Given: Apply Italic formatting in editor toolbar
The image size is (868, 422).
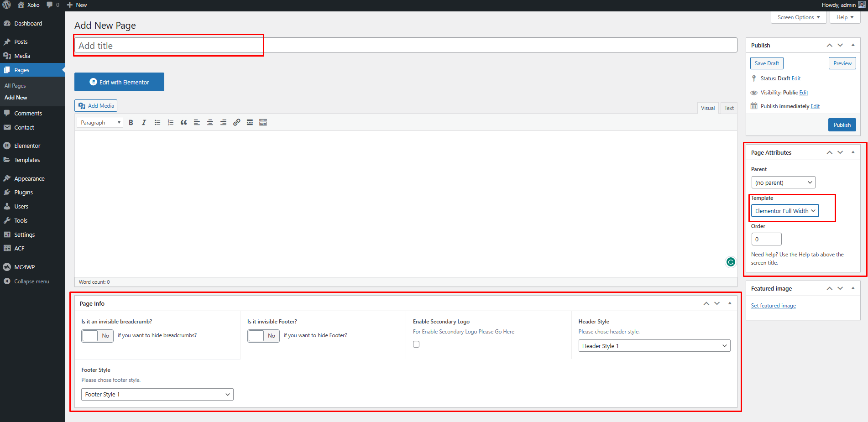Looking at the screenshot, I should [x=144, y=123].
